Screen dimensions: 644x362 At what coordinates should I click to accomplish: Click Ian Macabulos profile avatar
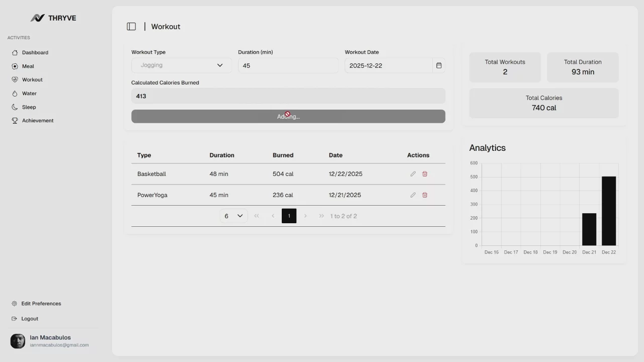(x=18, y=341)
